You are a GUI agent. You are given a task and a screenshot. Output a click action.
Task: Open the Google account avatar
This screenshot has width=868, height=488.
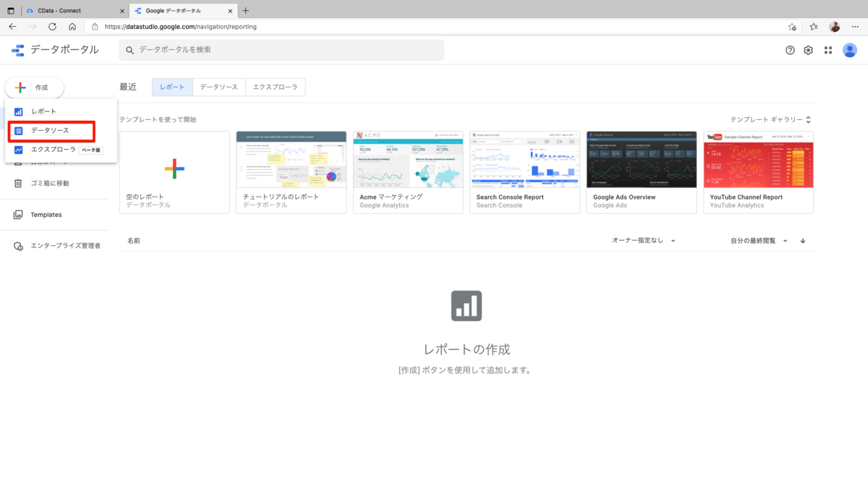pos(849,50)
